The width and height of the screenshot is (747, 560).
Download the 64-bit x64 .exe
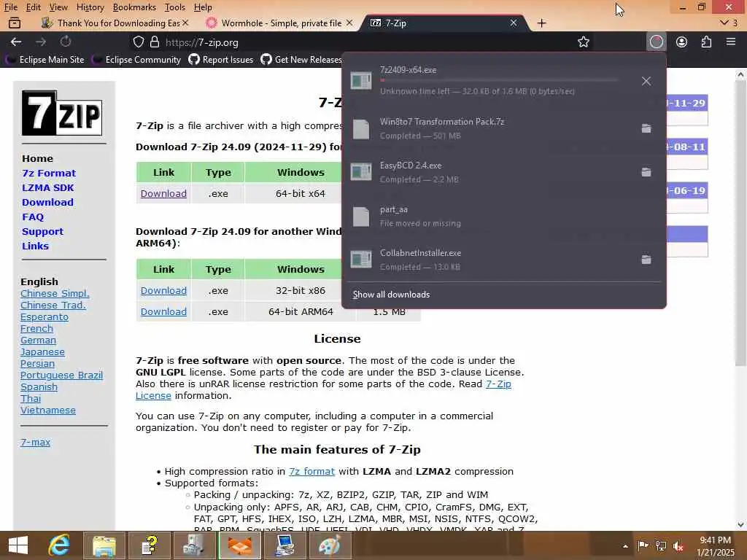tap(163, 193)
